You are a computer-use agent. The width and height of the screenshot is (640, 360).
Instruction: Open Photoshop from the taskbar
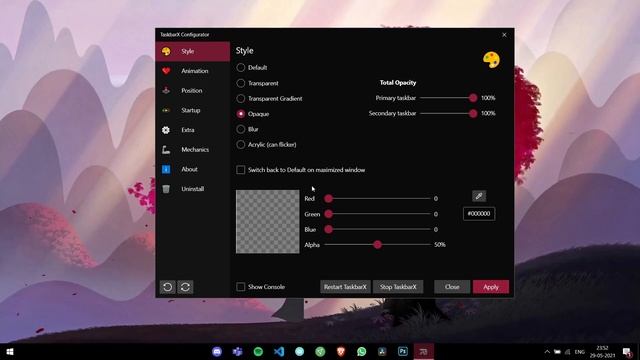click(402, 351)
